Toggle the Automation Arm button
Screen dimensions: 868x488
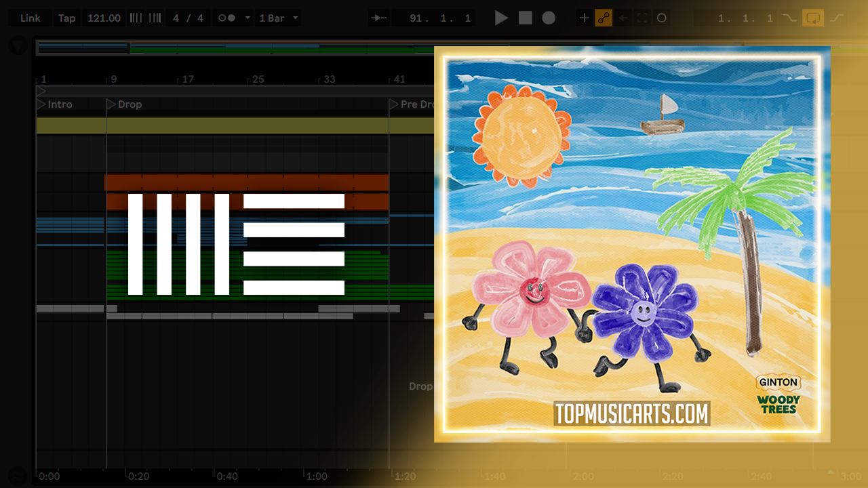click(604, 18)
